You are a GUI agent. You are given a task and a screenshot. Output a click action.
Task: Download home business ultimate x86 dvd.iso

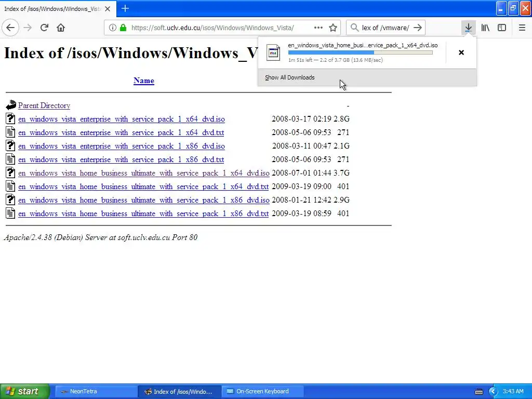[x=144, y=200]
